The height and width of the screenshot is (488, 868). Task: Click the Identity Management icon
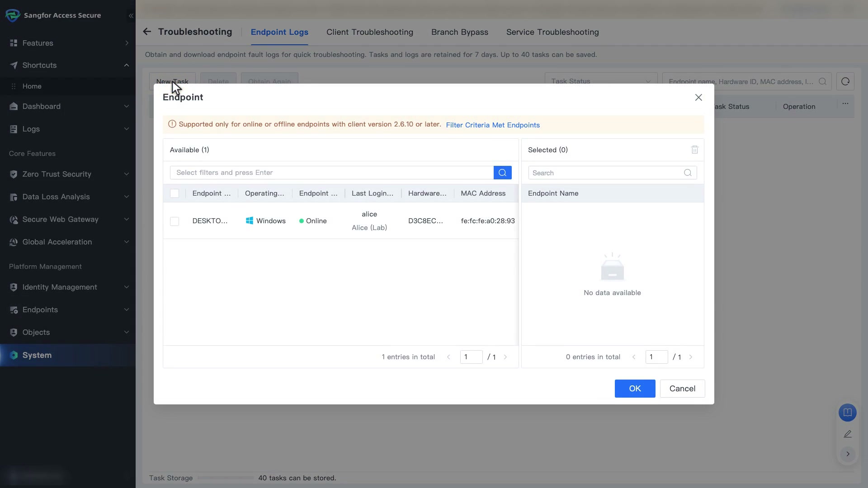[14, 287]
